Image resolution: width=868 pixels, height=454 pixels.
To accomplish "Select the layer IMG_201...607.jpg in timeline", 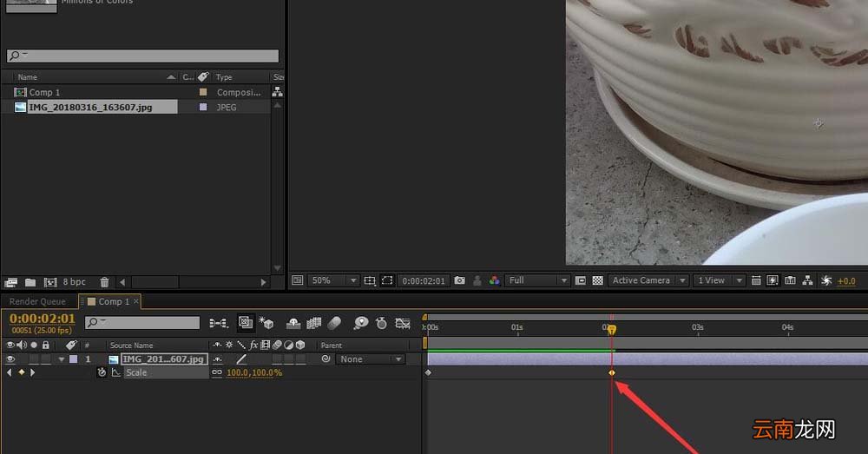I will 163,359.
